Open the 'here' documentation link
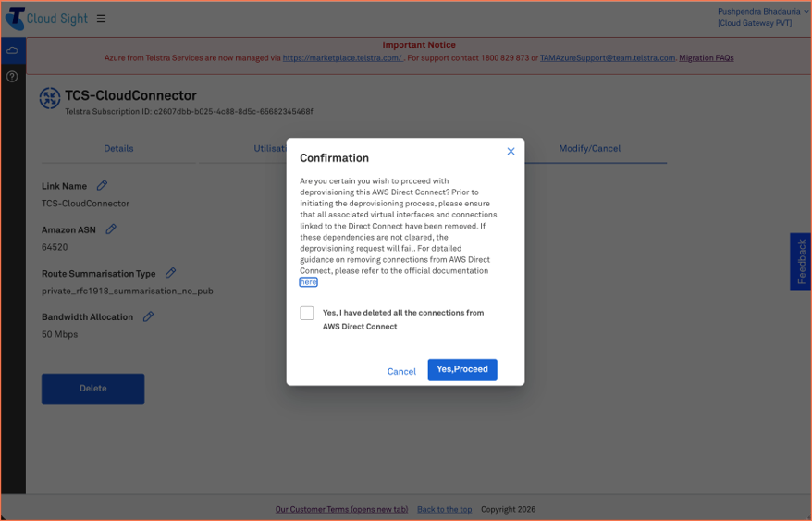Image resolution: width=812 pixels, height=521 pixels. pyautogui.click(x=308, y=282)
